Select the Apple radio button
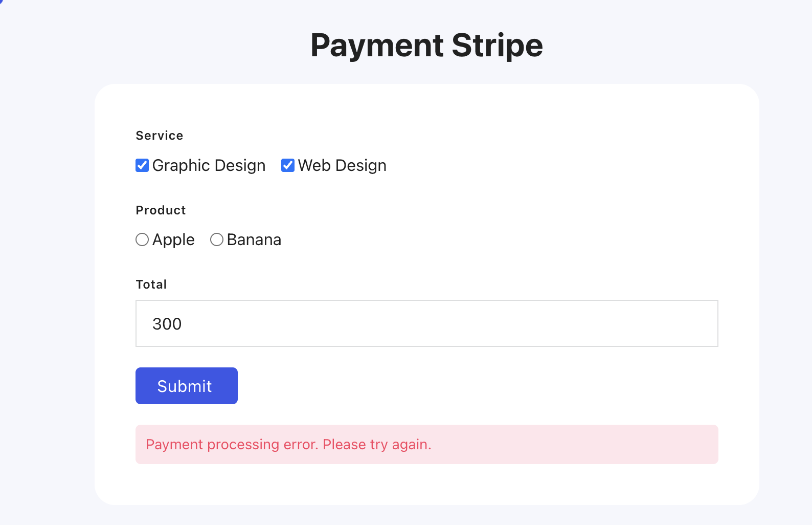Screen dimensions: 812x525 pyautogui.click(x=142, y=239)
